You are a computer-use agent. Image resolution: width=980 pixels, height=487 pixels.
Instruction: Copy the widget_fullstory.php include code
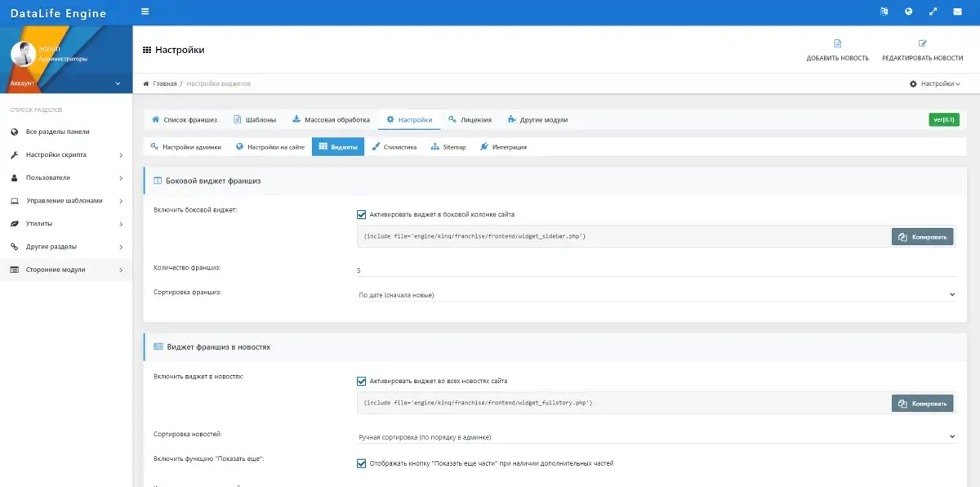pos(922,404)
